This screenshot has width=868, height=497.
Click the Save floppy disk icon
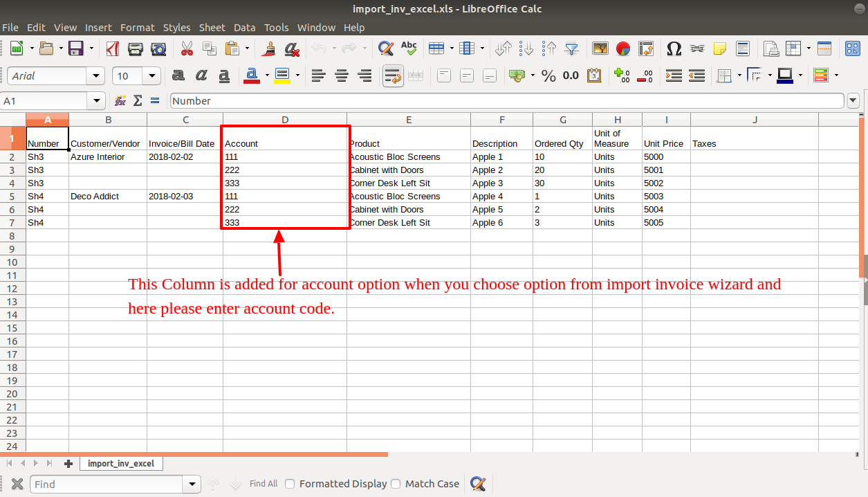pyautogui.click(x=76, y=48)
